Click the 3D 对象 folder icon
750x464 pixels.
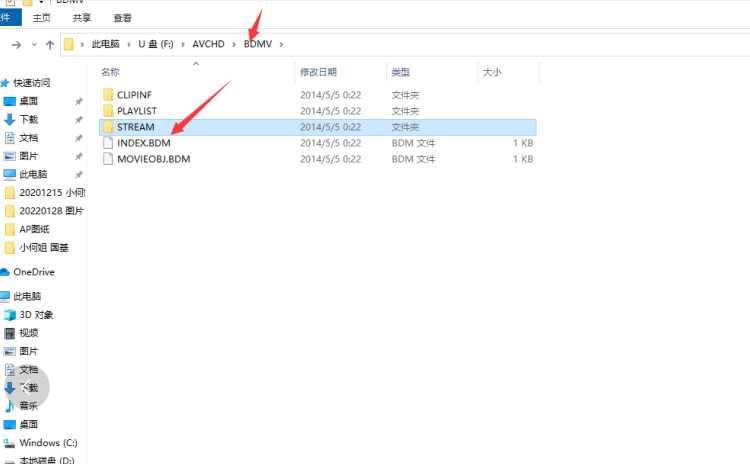[10, 314]
